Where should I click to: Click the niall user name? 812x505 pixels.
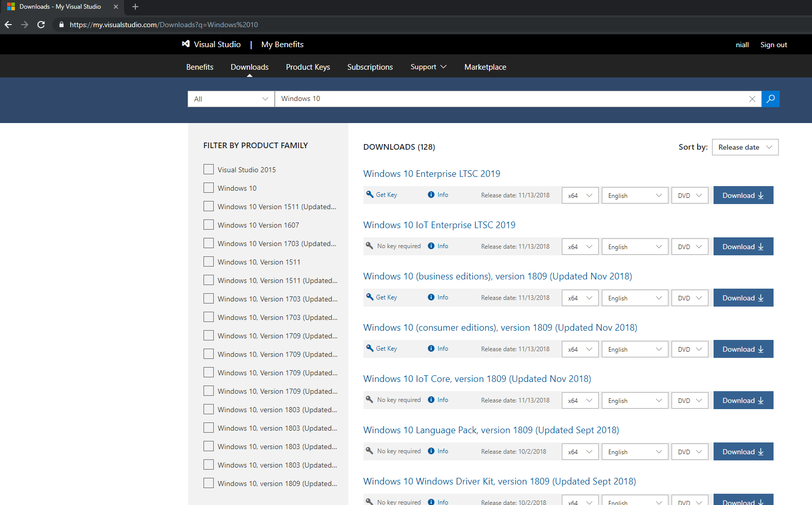point(742,45)
